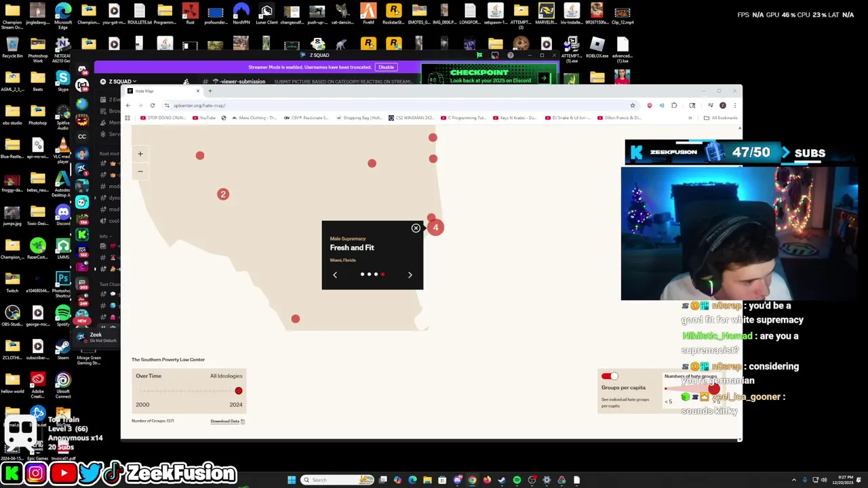Zoom out on the hate map

tap(140, 171)
